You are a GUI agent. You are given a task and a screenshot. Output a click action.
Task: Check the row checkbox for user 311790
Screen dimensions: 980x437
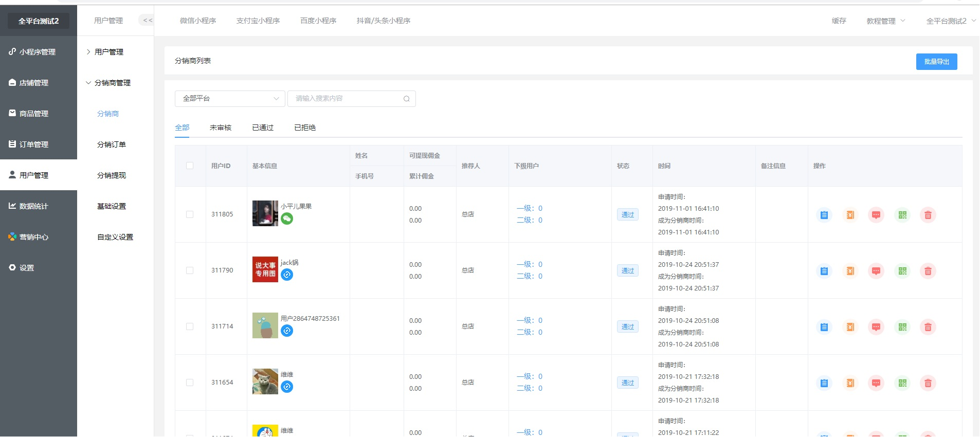pyautogui.click(x=190, y=270)
